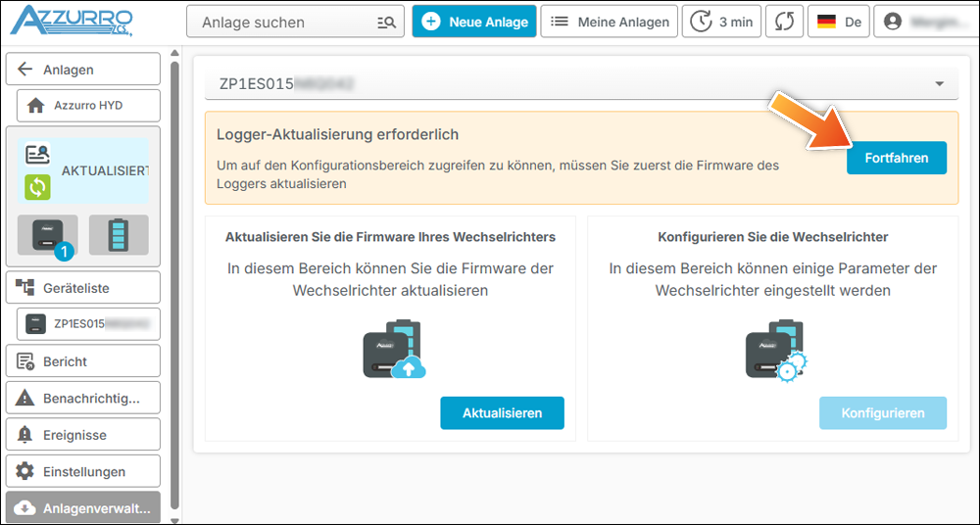980x525 pixels.
Task: Select the battery icon in sidebar
Action: [x=119, y=235]
